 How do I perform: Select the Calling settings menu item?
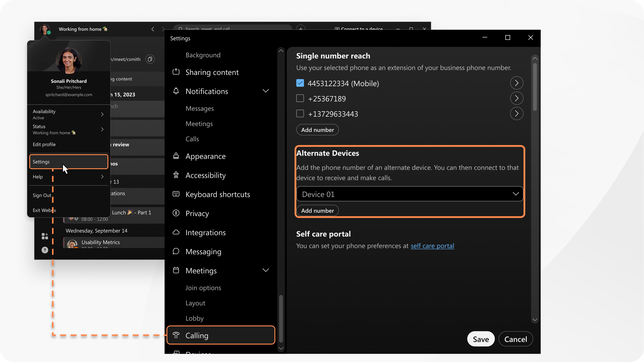[221, 335]
